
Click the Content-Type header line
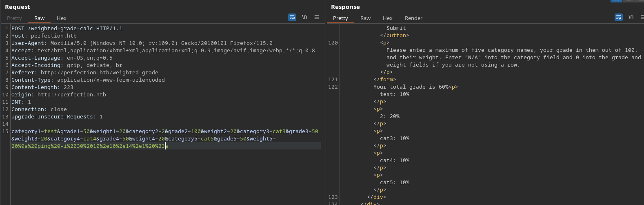coord(88,80)
